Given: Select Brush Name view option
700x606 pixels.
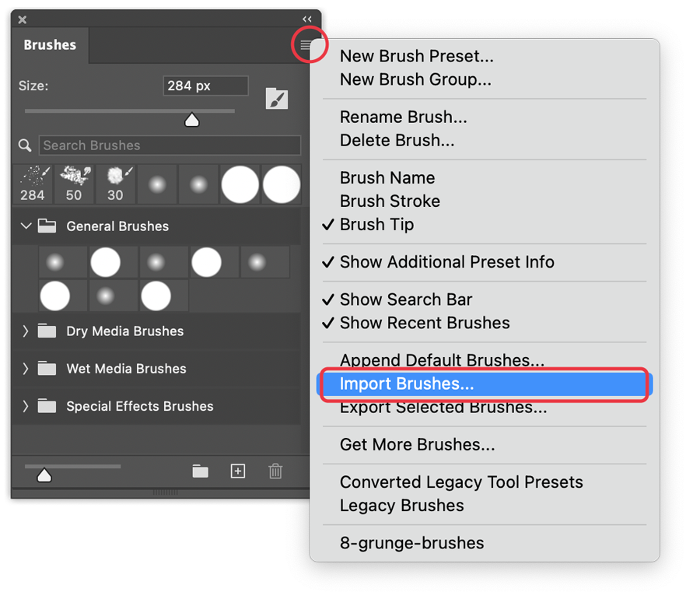Looking at the screenshot, I should pyautogui.click(x=387, y=177).
